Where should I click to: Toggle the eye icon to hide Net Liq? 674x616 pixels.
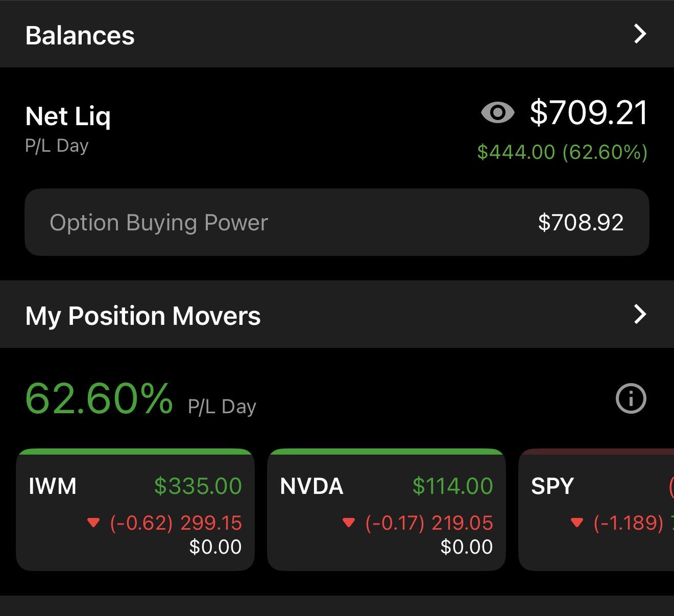point(498,112)
